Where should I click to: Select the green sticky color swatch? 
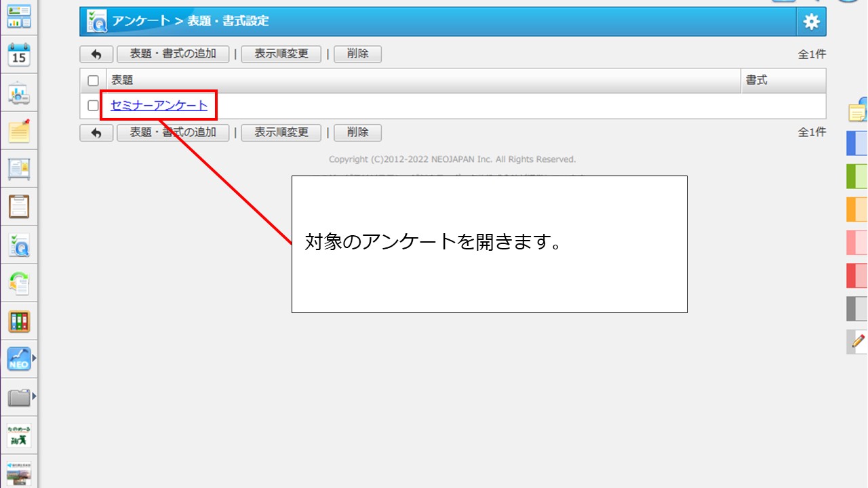(x=857, y=176)
